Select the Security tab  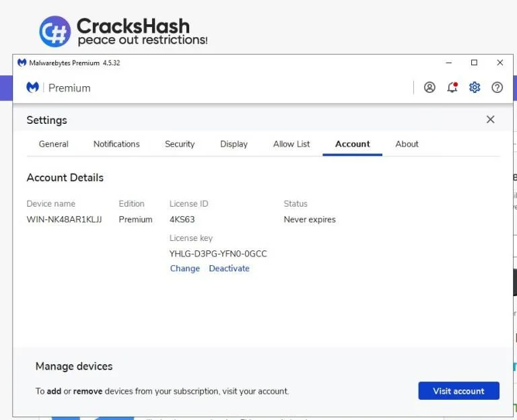[180, 144]
